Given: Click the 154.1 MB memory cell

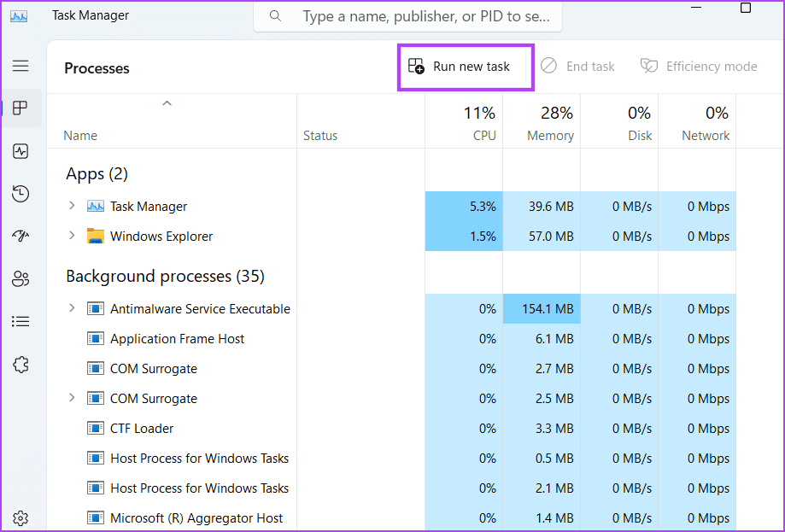Looking at the screenshot, I should (x=542, y=309).
